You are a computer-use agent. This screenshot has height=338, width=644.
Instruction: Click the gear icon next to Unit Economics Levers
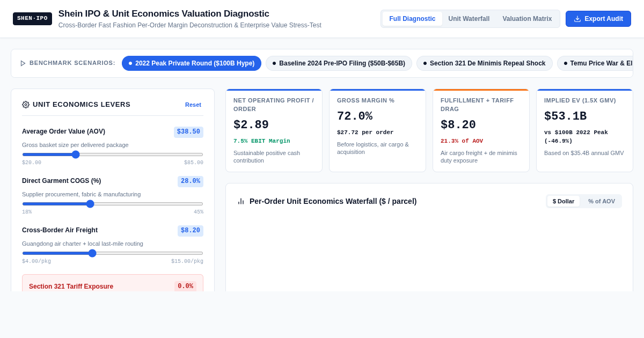pyautogui.click(x=26, y=105)
